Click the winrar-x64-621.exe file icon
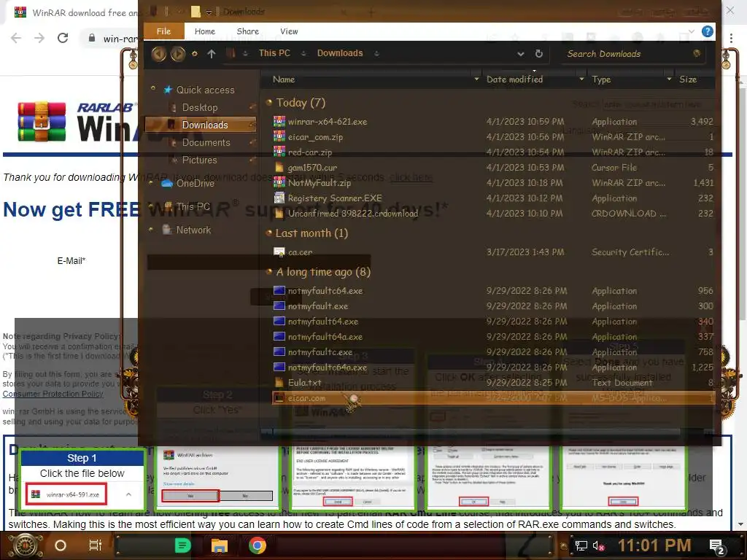This screenshot has height=560, width=747. tap(279, 122)
